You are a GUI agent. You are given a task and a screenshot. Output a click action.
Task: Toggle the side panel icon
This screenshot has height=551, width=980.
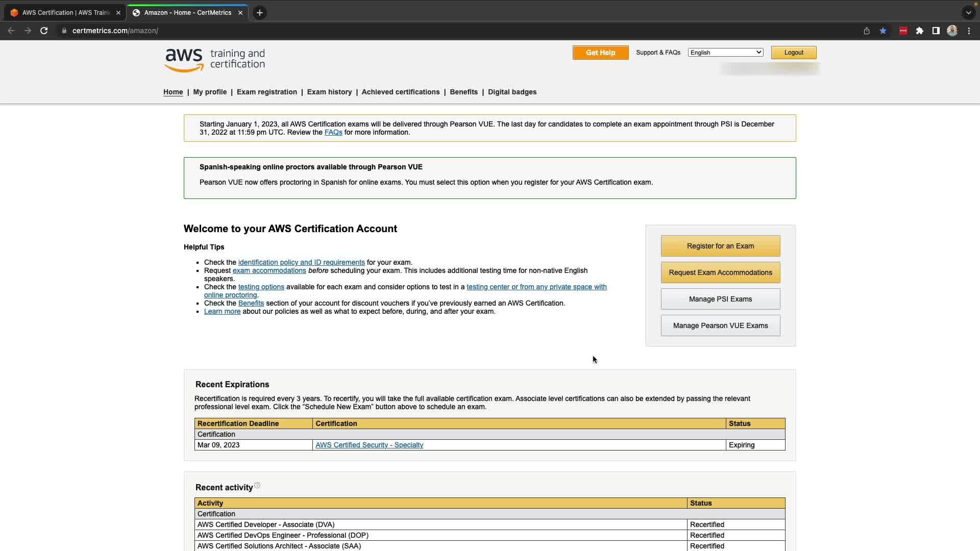pos(936,31)
